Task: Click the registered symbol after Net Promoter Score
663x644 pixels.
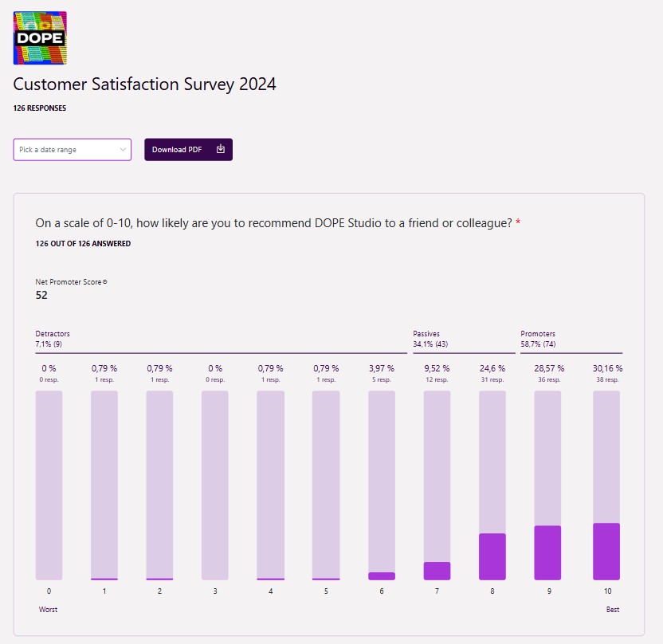Action: click(x=105, y=281)
